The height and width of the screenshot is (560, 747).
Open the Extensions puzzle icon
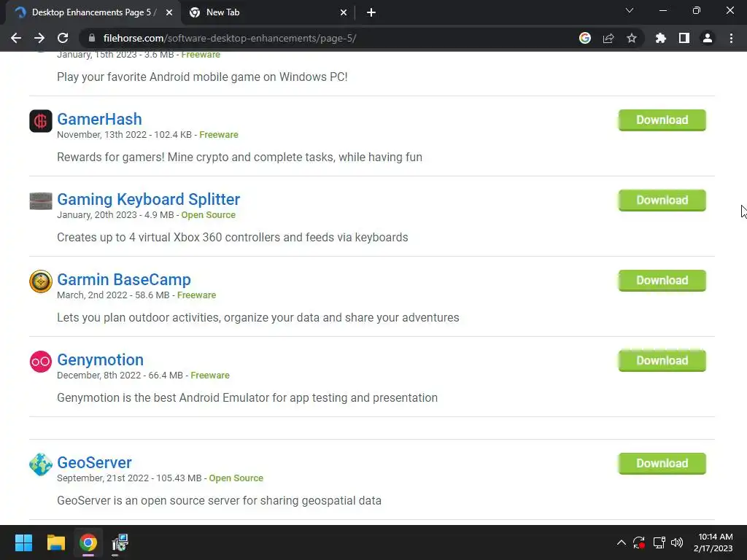pos(660,38)
